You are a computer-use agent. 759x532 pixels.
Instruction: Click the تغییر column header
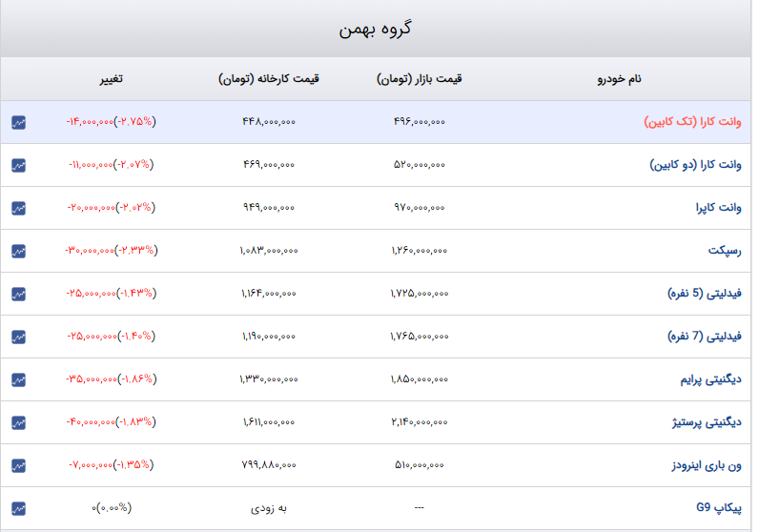tap(112, 79)
